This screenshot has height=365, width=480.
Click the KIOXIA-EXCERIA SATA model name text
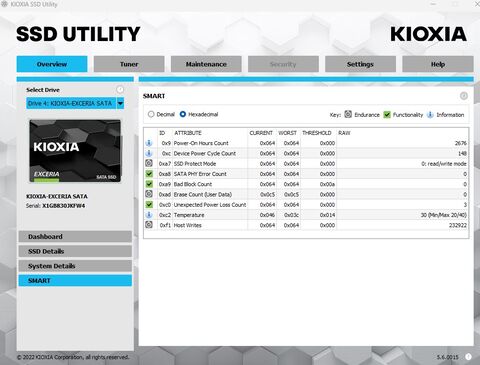57,196
